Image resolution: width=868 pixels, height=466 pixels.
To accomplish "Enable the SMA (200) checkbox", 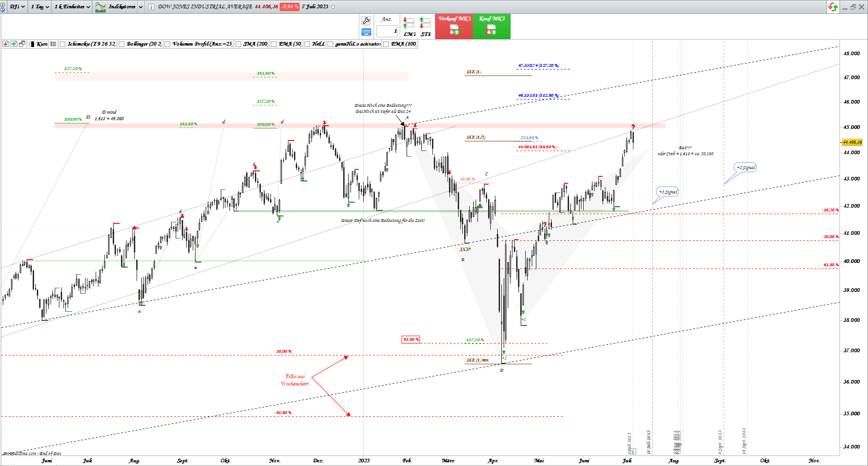I will [x=238, y=44].
